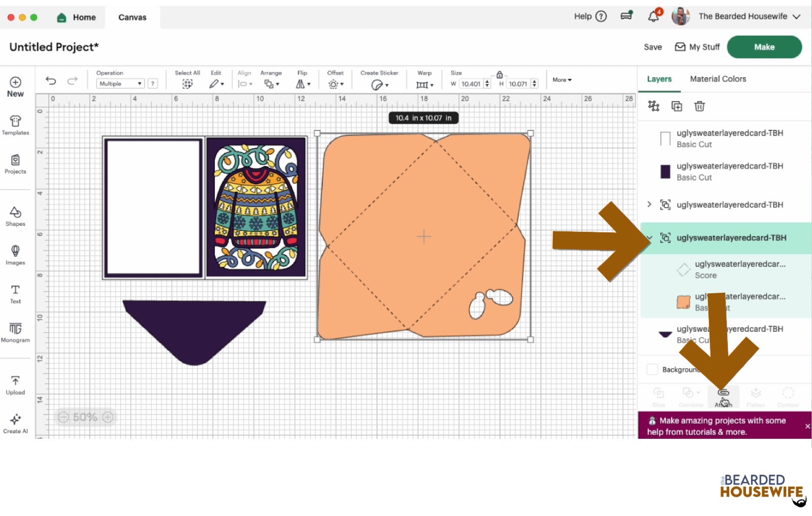
Task: Toggle the size lock aspect ratio
Action: [x=499, y=75]
